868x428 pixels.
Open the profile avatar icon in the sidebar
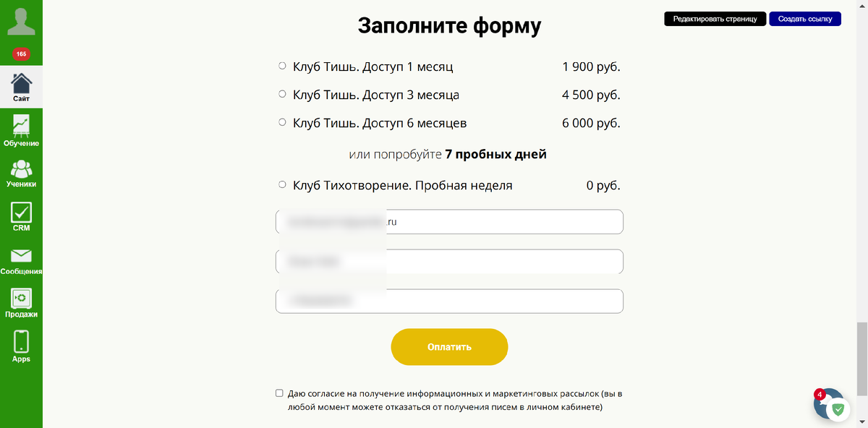coord(21,22)
